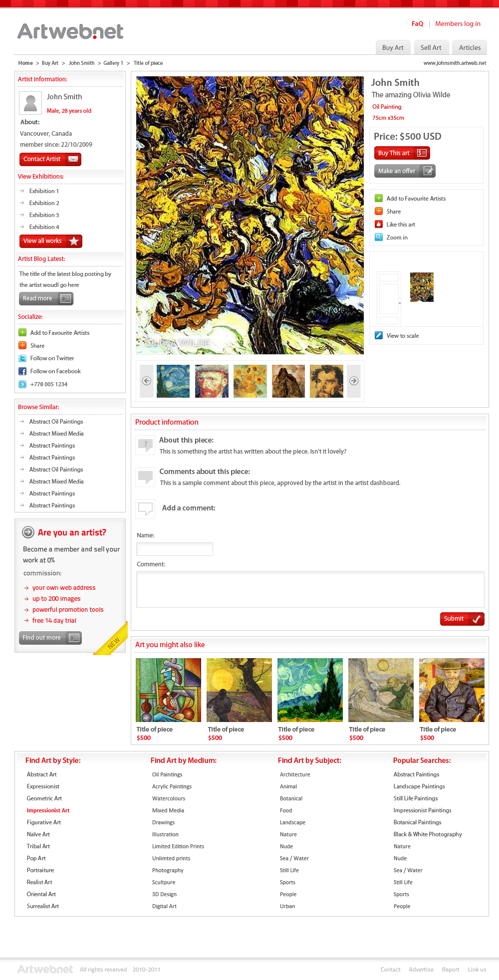Click the Zoom in magnifier icon

point(379,237)
